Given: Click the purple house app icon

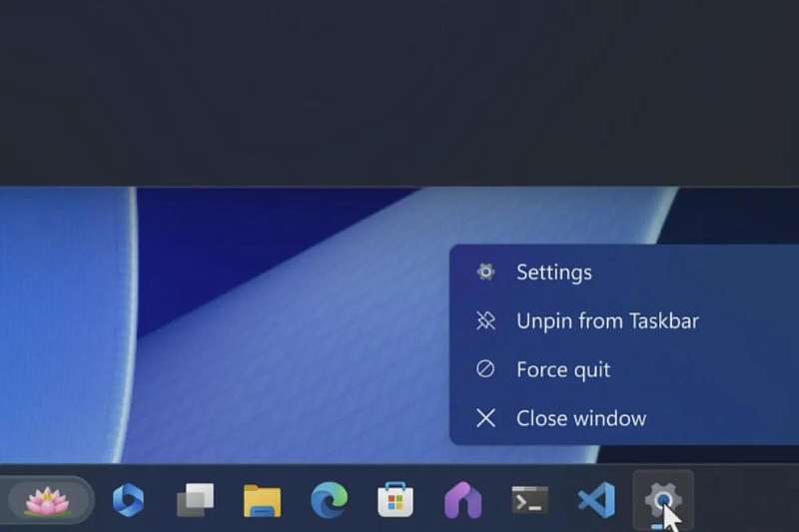Looking at the screenshot, I should [x=462, y=500].
